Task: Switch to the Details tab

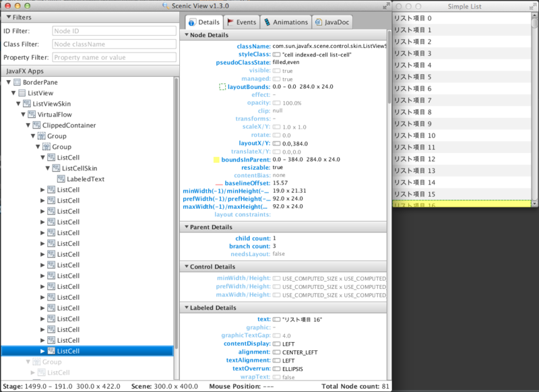Action: (x=204, y=22)
